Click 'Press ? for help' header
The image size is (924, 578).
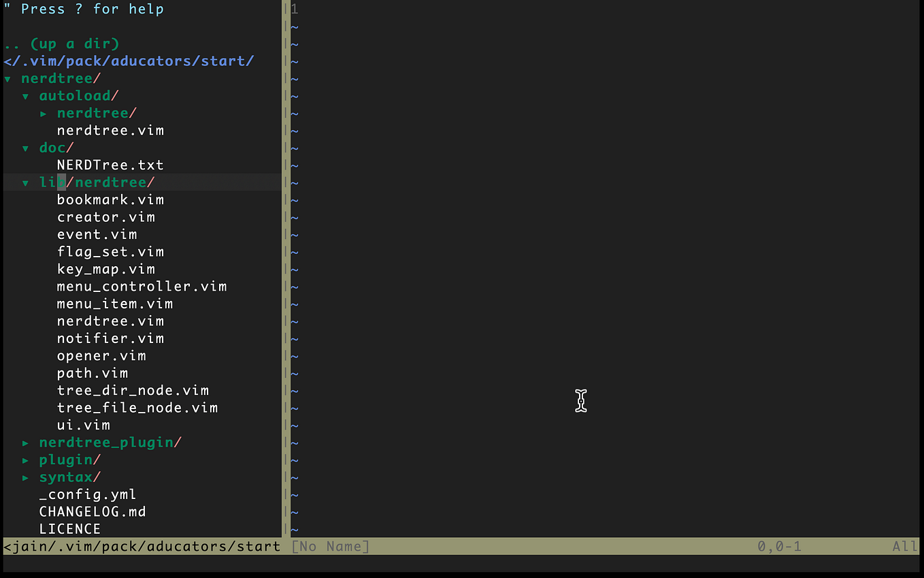[82, 9]
